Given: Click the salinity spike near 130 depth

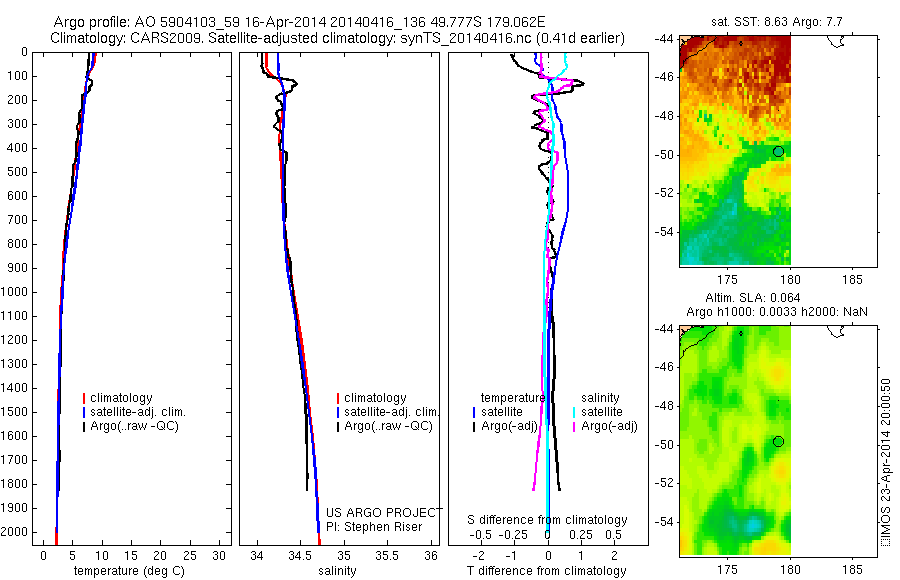Looking at the screenshot, I should pos(292,85).
